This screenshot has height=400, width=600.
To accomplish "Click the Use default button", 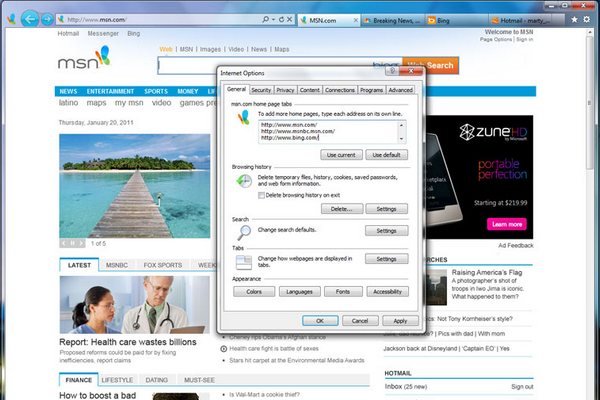I will 386,155.
